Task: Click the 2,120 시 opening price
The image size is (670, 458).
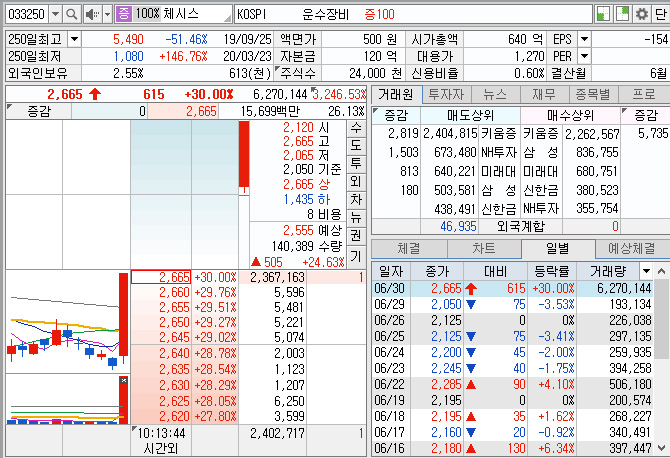Action: [306, 127]
